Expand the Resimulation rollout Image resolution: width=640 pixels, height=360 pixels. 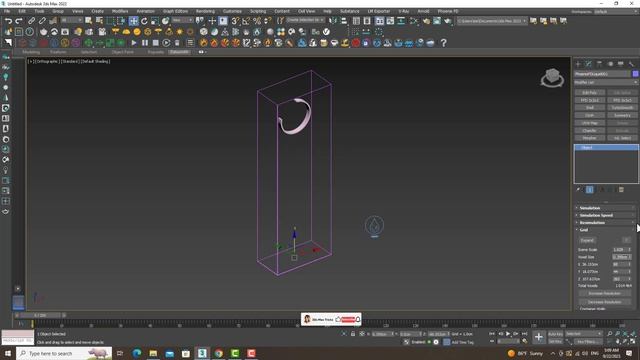[606, 222]
